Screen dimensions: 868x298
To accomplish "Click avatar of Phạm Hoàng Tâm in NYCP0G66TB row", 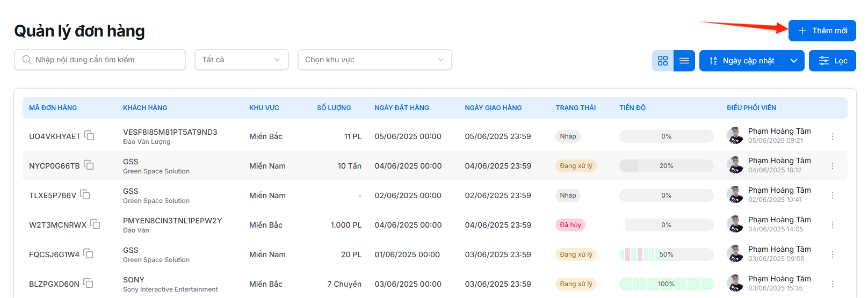I will pos(735,165).
